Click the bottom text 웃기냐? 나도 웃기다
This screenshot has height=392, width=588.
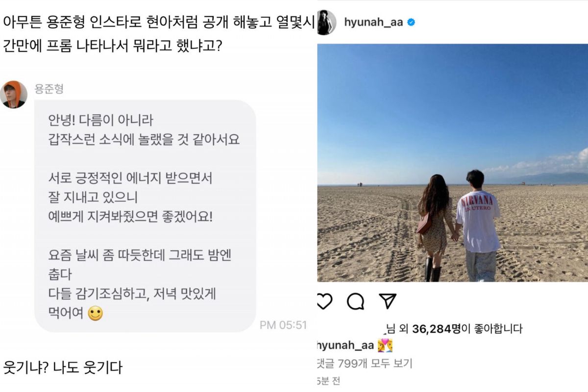62,367
